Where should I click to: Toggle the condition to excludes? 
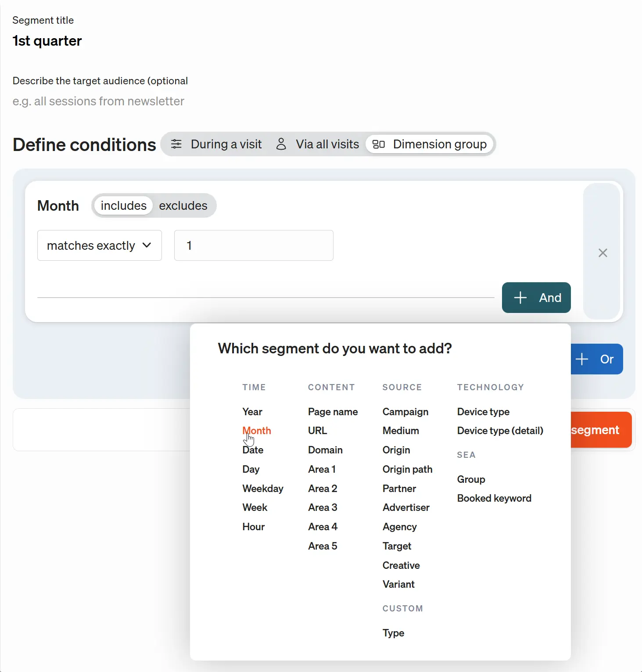tap(183, 205)
